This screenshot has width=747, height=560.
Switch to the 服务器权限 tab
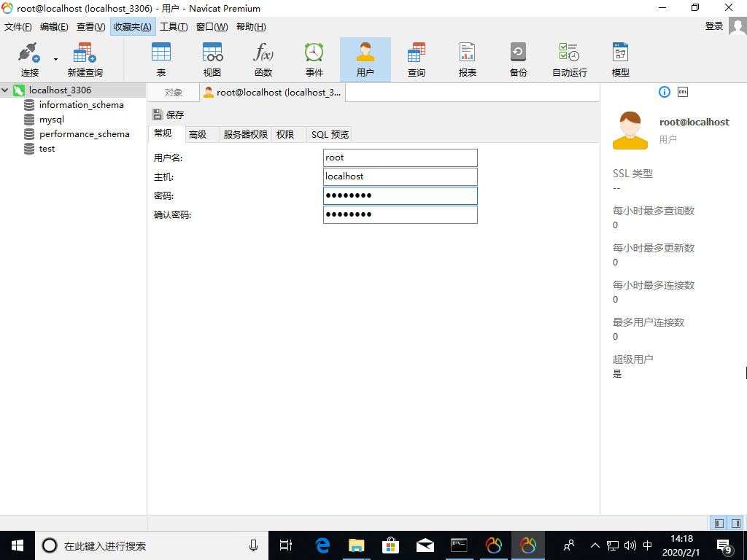(245, 135)
